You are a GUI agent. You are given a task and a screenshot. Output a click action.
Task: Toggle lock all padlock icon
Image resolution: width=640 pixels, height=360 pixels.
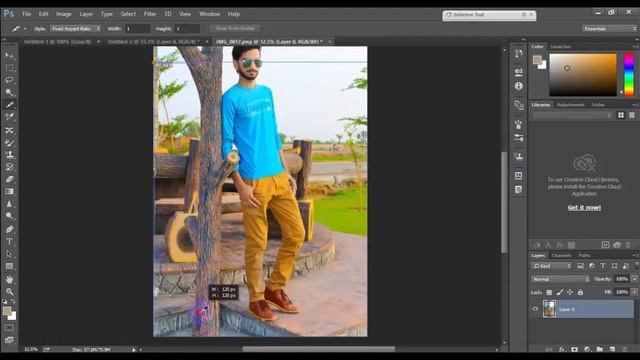point(580,292)
